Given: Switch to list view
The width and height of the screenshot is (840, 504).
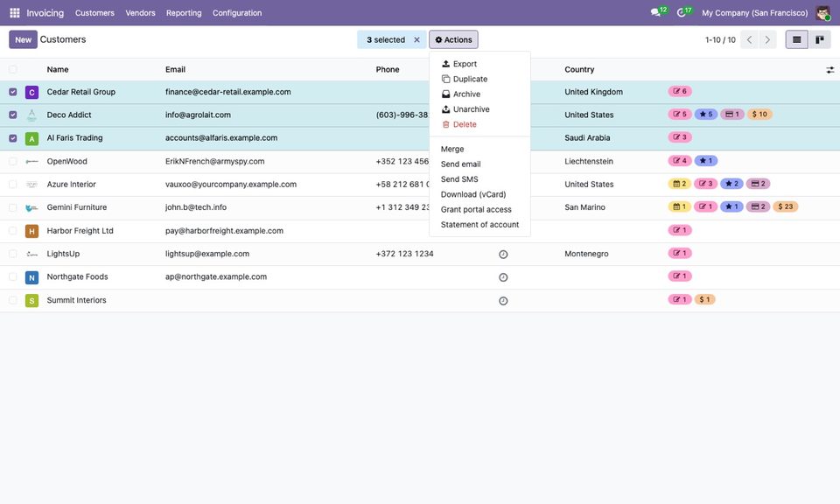Looking at the screenshot, I should (796, 39).
